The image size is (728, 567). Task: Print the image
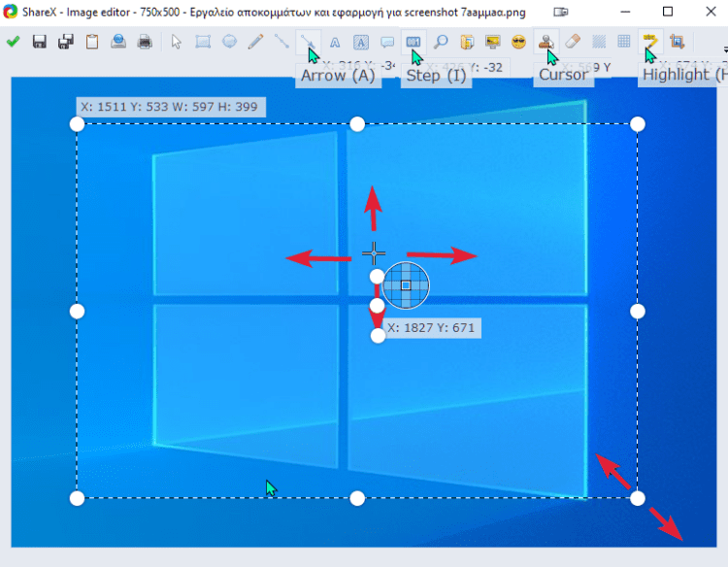tap(145, 42)
